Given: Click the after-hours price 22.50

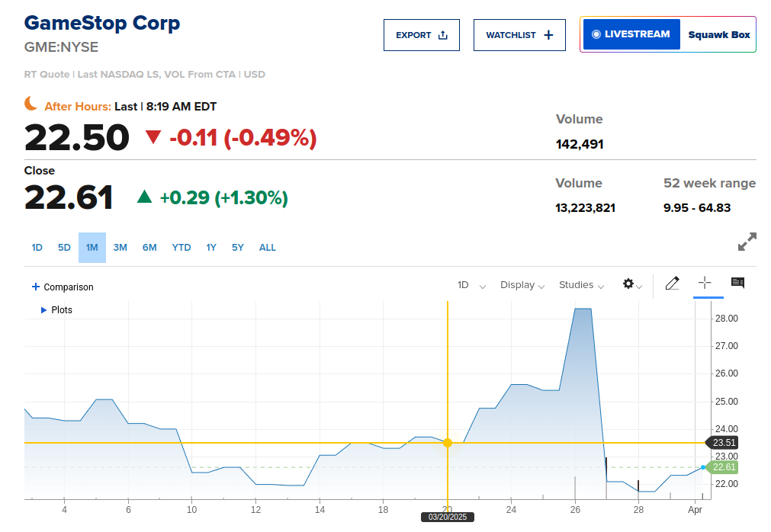Looking at the screenshot, I should click(77, 137).
